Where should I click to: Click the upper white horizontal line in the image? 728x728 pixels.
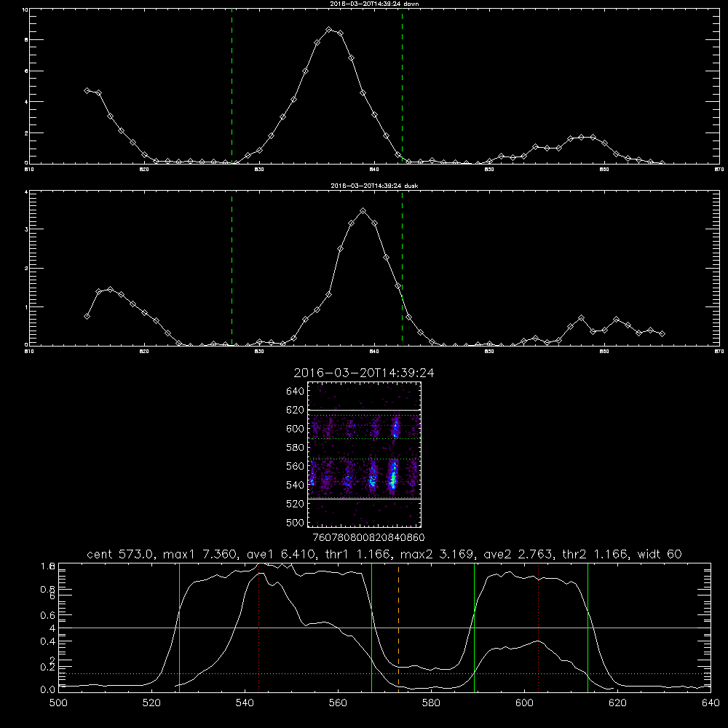364,410
